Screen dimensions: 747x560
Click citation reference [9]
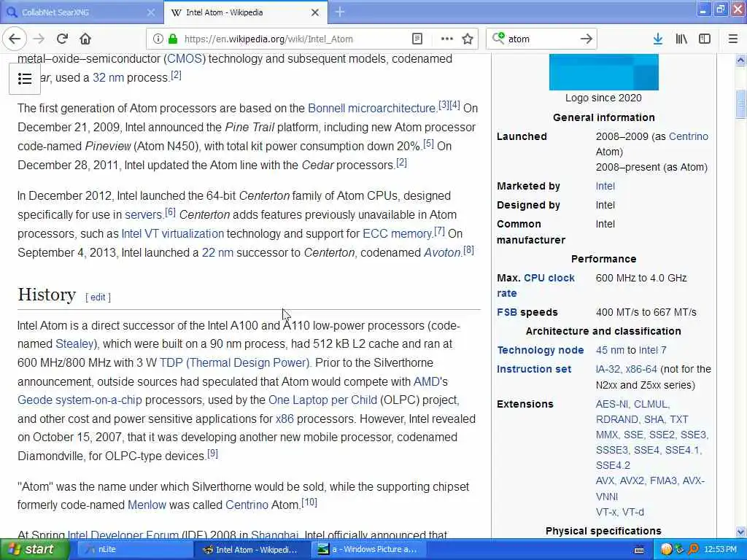[x=212, y=454]
